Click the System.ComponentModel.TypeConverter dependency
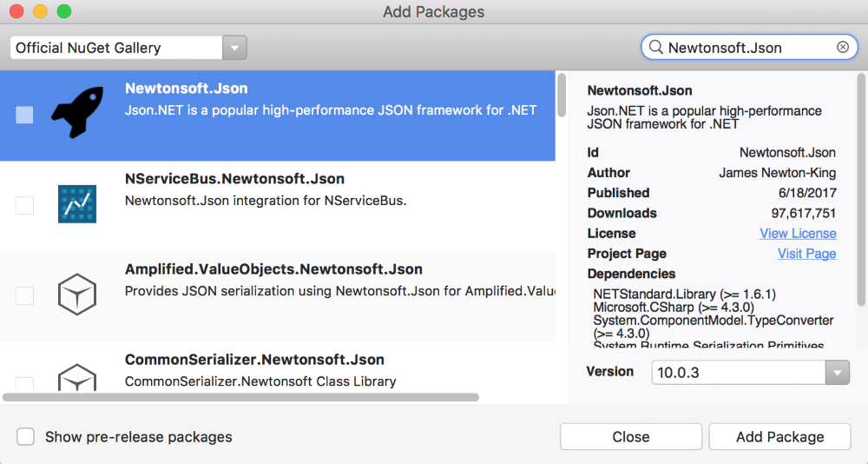Image resolution: width=868 pixels, height=464 pixels. pyautogui.click(x=713, y=327)
